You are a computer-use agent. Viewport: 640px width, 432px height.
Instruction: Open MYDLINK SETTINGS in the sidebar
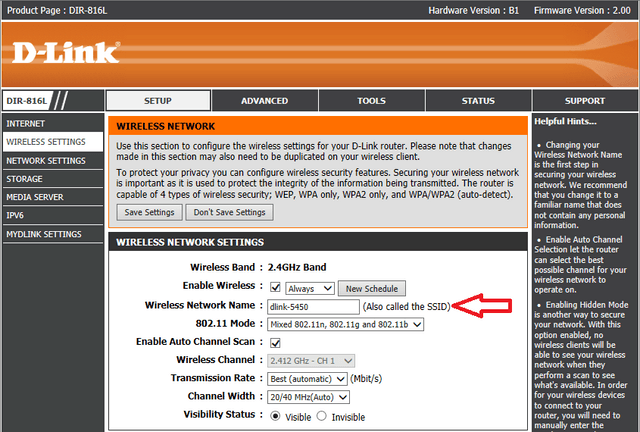[x=53, y=234]
